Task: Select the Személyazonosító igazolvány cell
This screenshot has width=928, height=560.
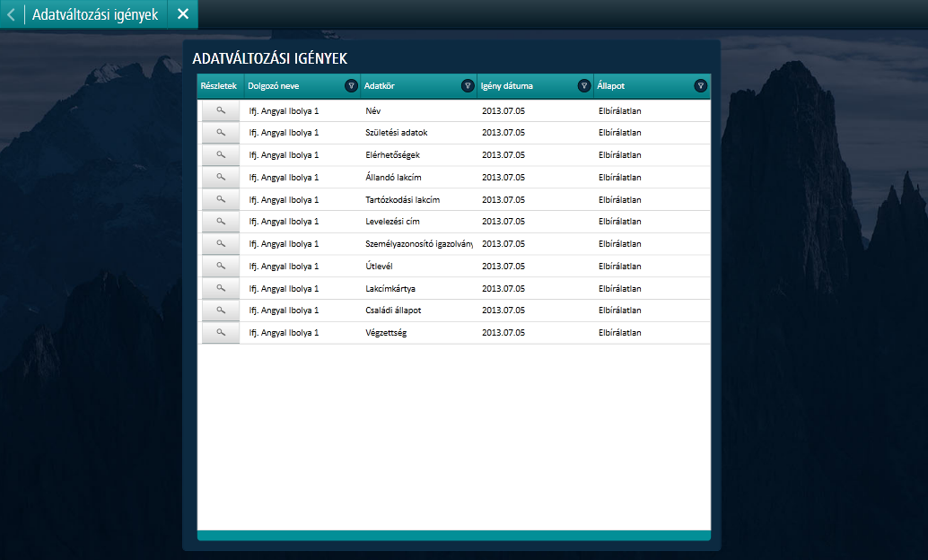Action: (x=419, y=244)
